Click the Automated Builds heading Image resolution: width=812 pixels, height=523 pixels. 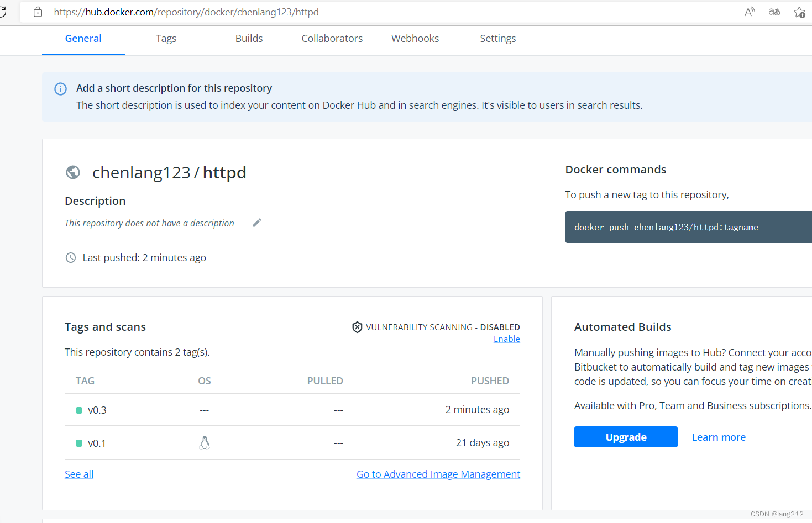622,327
